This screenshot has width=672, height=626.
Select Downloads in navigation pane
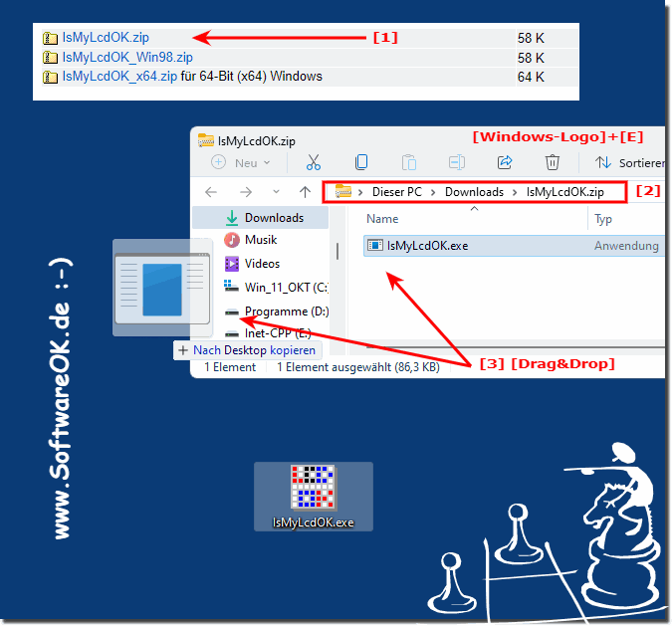click(260, 218)
